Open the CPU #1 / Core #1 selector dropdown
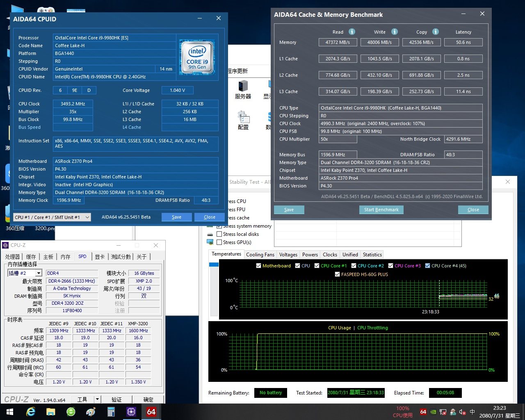The image size is (525, 420). (52, 217)
